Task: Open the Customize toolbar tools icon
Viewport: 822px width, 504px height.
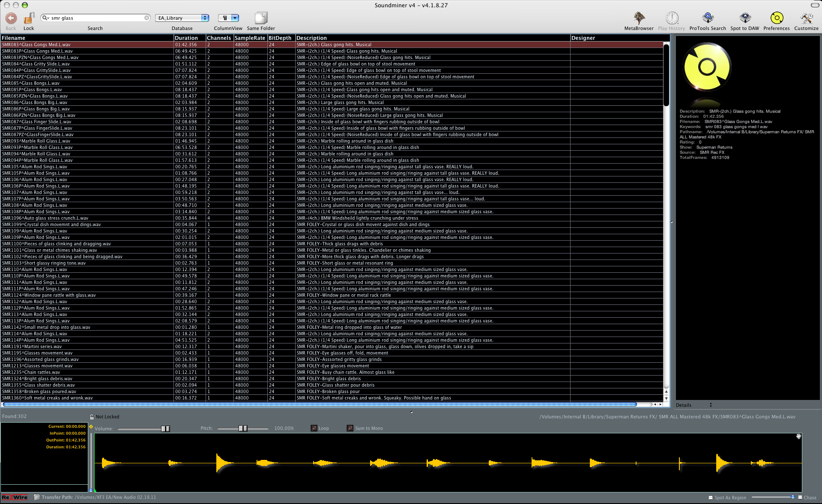Action: point(806,18)
